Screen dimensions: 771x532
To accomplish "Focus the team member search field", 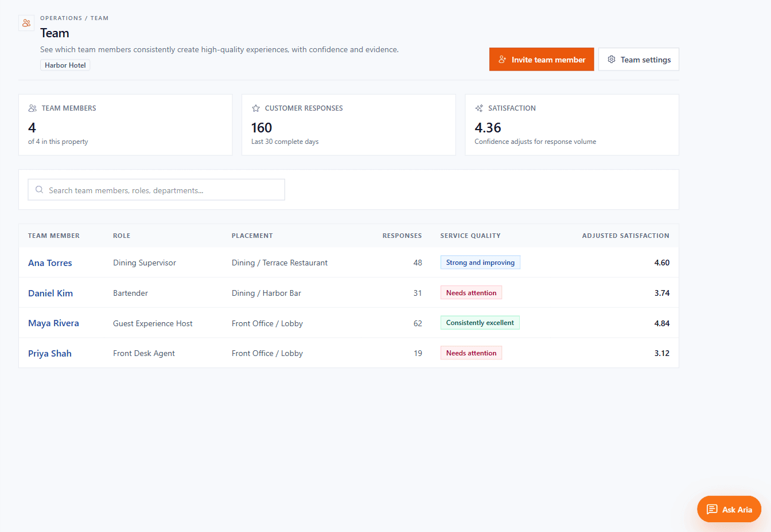I will pos(156,190).
